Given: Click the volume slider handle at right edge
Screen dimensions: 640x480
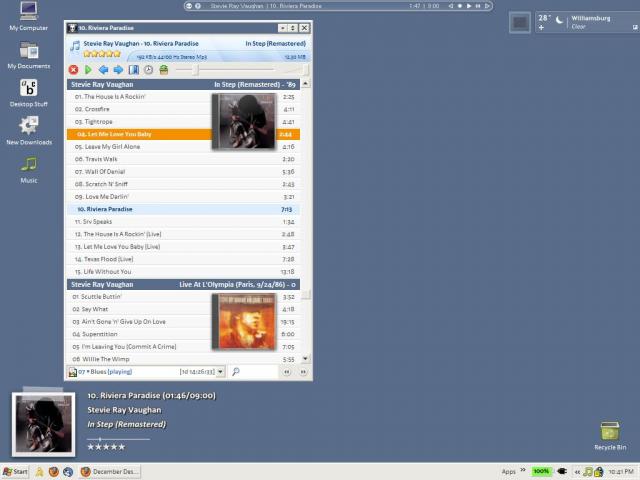Looking at the screenshot, I should [x=305, y=70].
